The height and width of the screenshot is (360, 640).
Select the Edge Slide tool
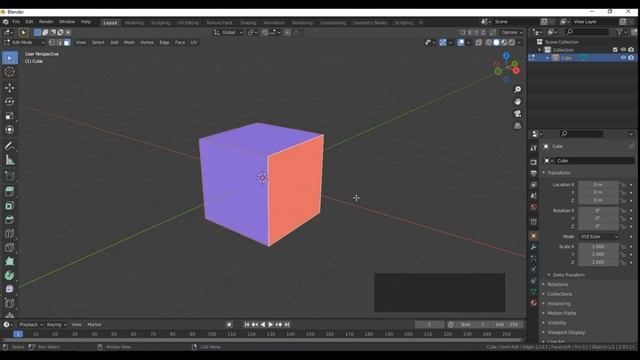point(10,303)
